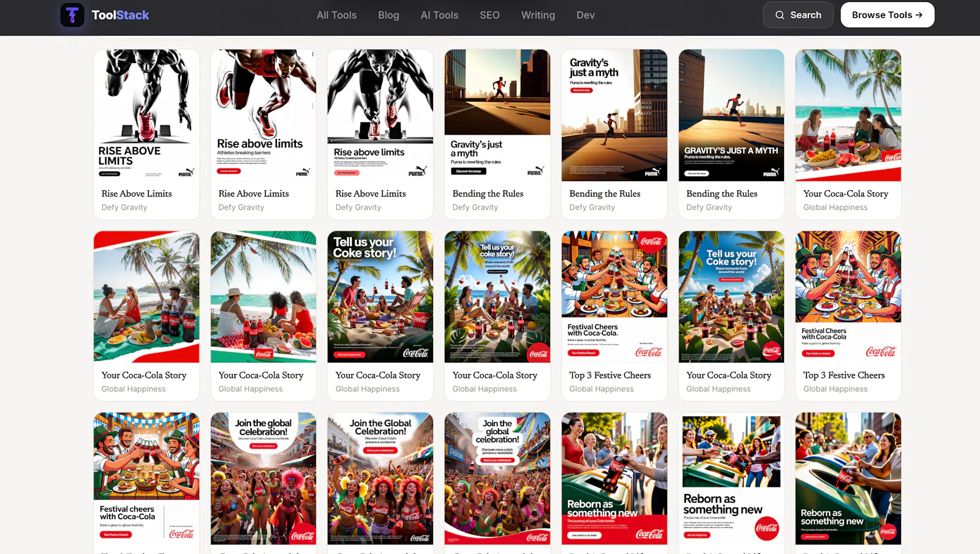Click first 'Rise Above Limits' card title

coord(137,193)
